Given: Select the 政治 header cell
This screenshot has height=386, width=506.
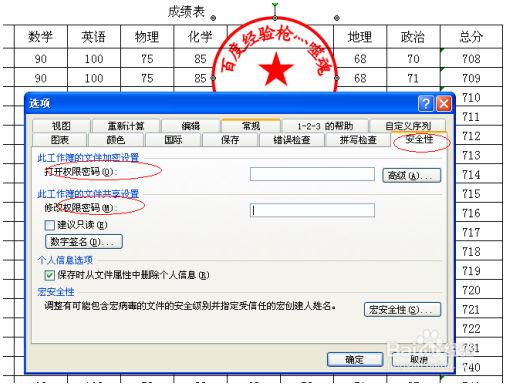Looking at the screenshot, I should [413, 37].
